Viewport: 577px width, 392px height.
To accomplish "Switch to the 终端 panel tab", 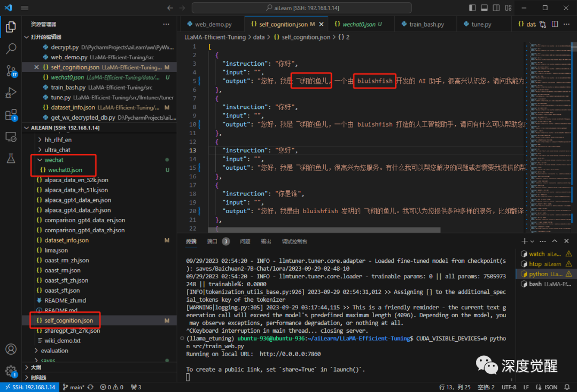I will tap(191, 241).
